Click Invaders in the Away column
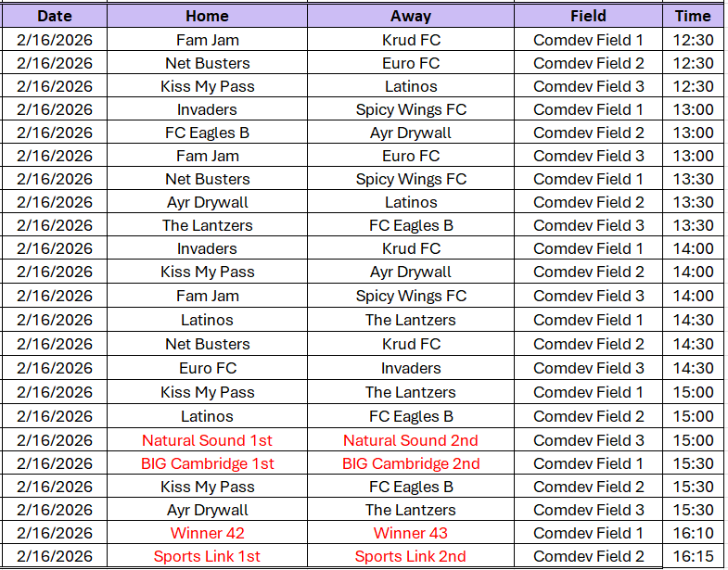The image size is (728, 570). pyautogui.click(x=411, y=368)
